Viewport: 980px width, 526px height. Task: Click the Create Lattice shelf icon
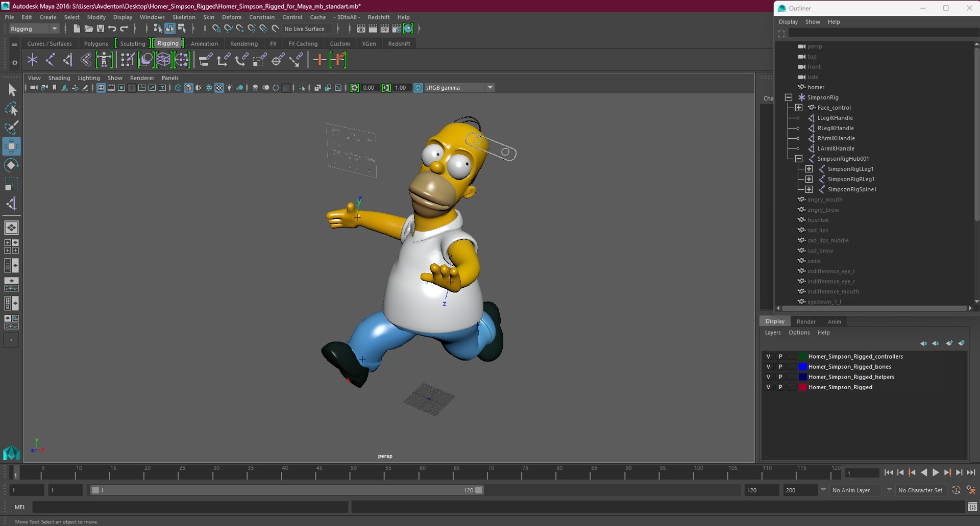coord(163,60)
